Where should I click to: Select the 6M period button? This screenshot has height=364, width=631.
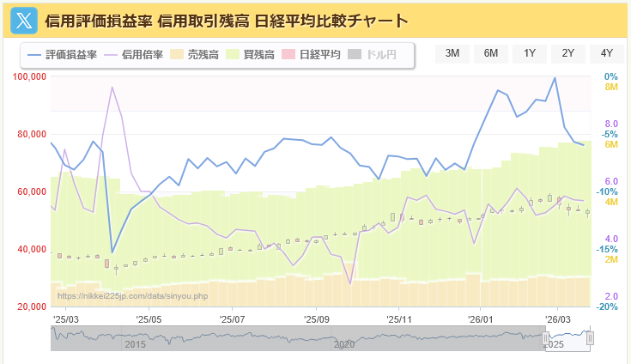coord(491,53)
